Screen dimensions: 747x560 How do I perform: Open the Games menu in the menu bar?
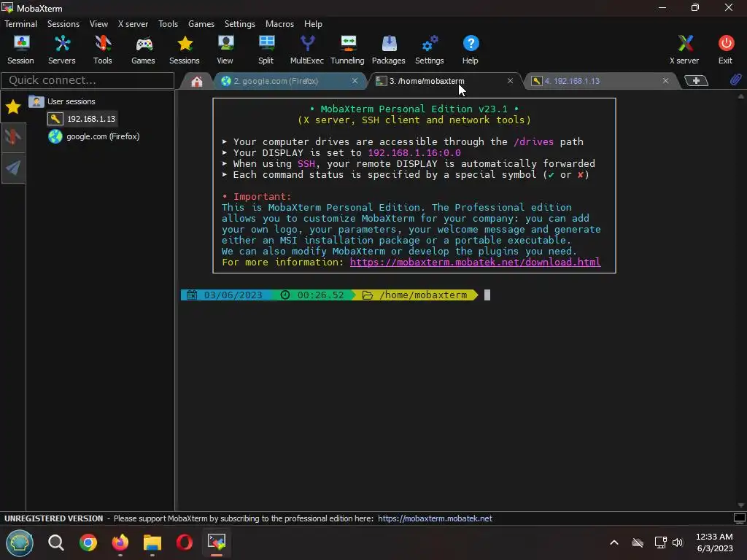[201, 24]
